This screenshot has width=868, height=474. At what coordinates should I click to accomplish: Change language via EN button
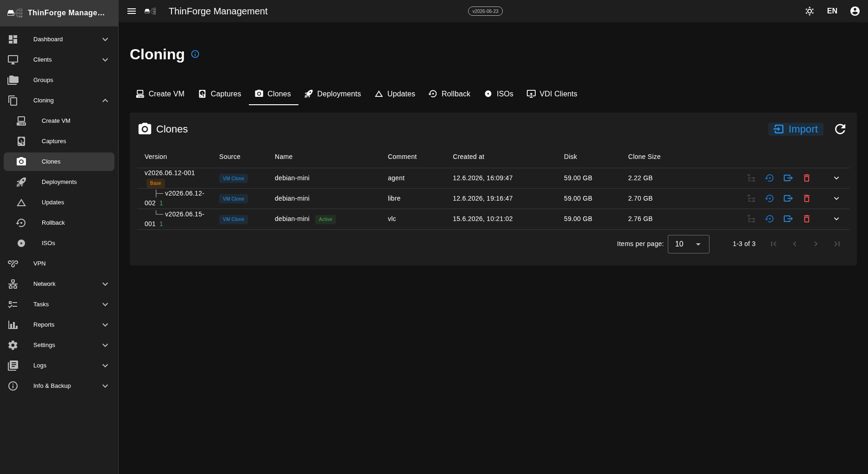coord(832,11)
